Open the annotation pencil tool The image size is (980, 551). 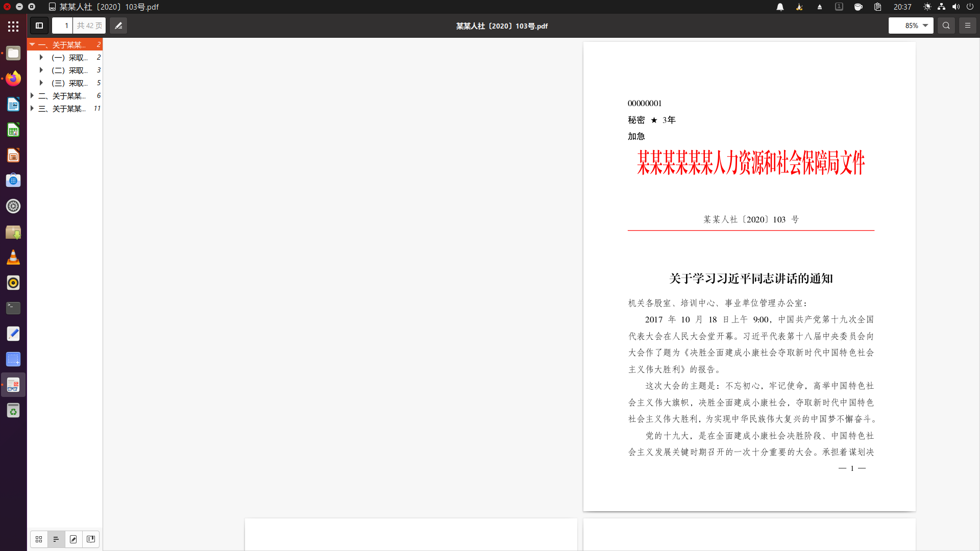pos(118,26)
